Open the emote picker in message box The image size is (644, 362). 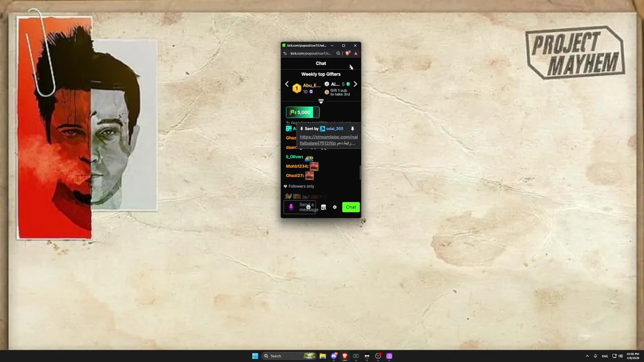coord(308,207)
